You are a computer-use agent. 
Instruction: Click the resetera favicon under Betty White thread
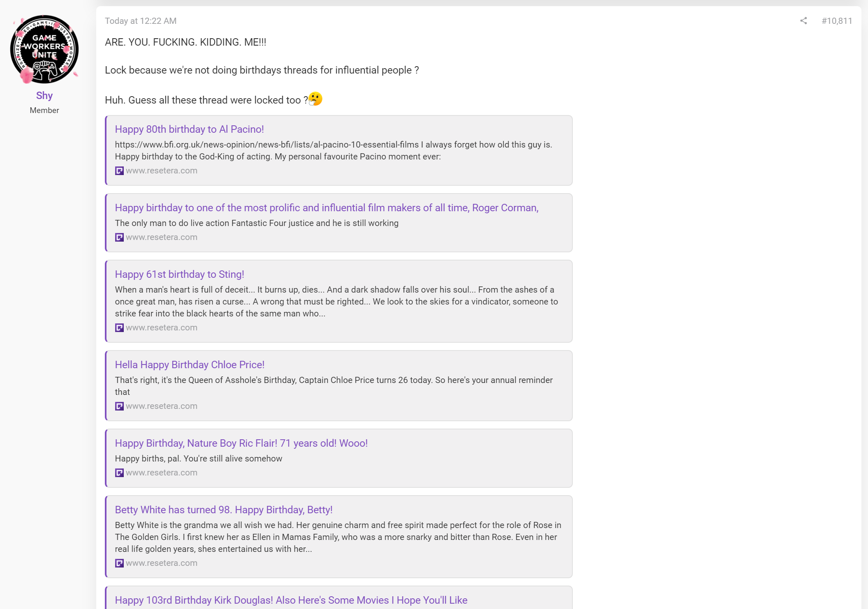(x=119, y=563)
